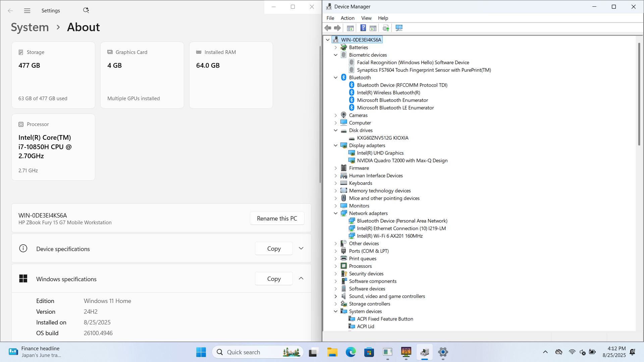Open the Action menu in Device Manager
This screenshot has height=362, width=644.
point(347,18)
